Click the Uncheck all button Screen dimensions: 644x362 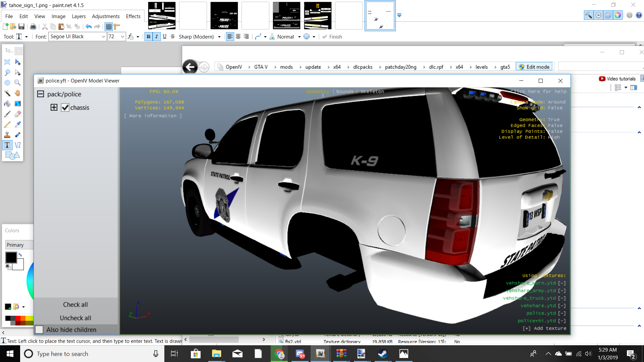pos(75,318)
